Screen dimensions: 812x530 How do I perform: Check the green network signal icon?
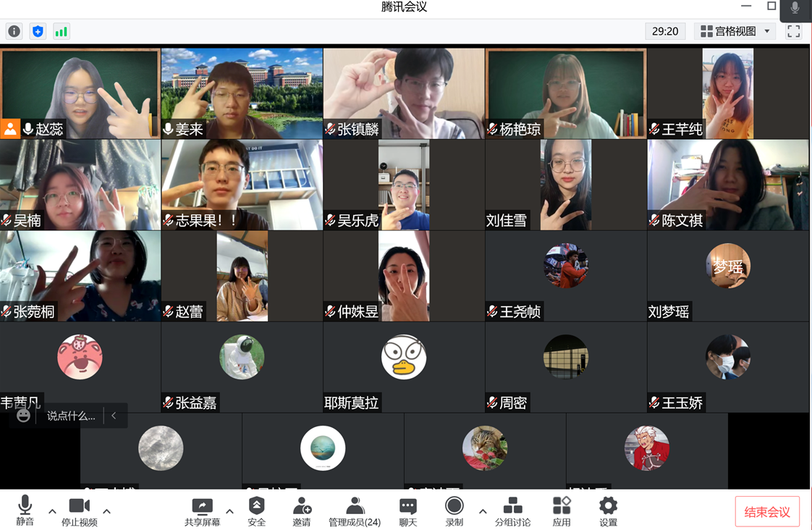tap(62, 31)
